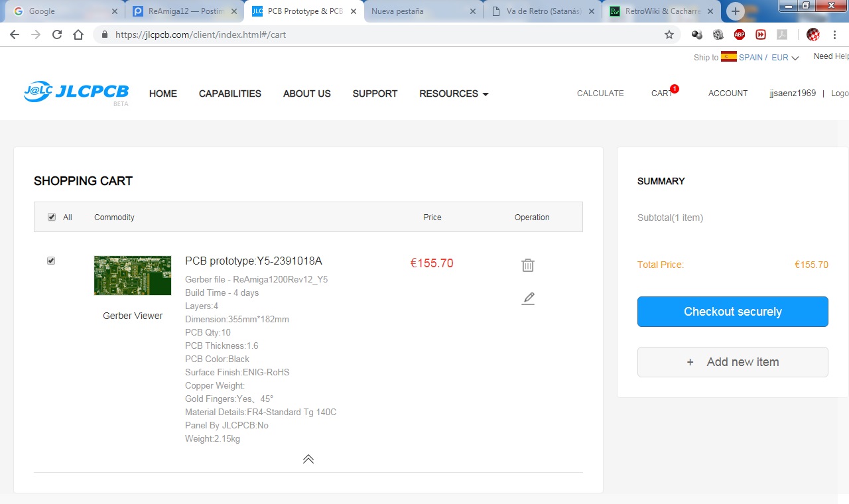
Task: Click the red play-arrow extension icon
Action: click(761, 34)
